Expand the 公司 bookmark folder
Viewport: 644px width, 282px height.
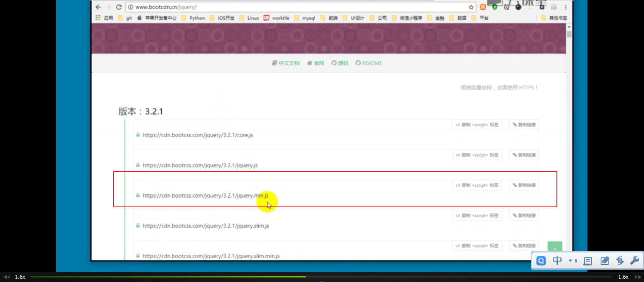tap(378, 18)
